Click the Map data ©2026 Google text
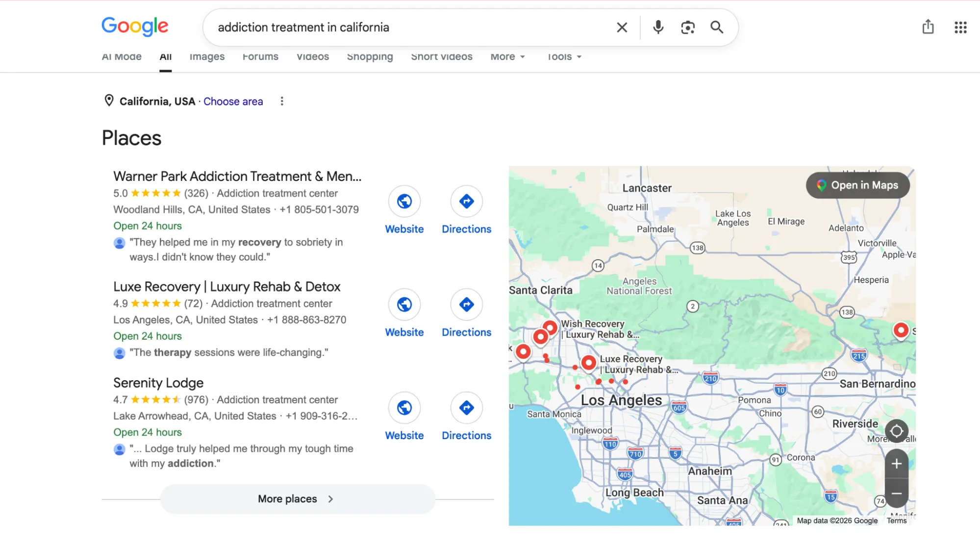Viewport: 980px width, 544px height. pyautogui.click(x=837, y=521)
